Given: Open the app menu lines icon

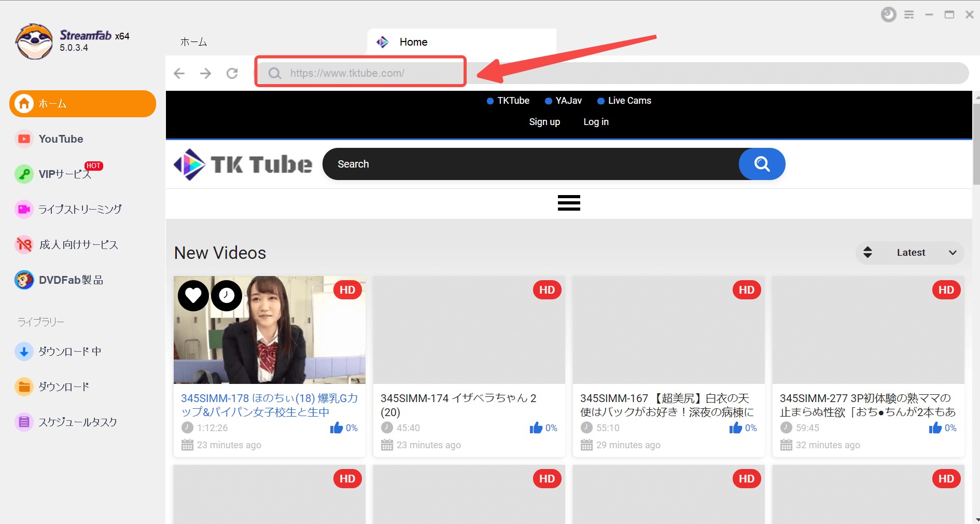Looking at the screenshot, I should click(909, 15).
